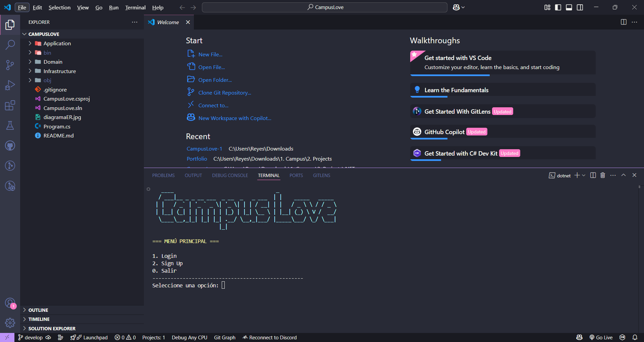Click the GitHub icon in the sidebar

pyautogui.click(x=10, y=146)
